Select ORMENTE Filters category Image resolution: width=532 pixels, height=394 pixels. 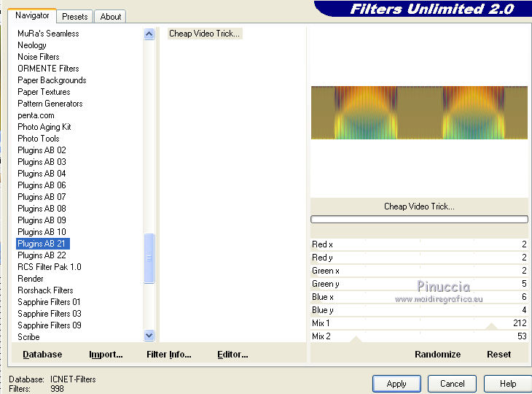48,69
